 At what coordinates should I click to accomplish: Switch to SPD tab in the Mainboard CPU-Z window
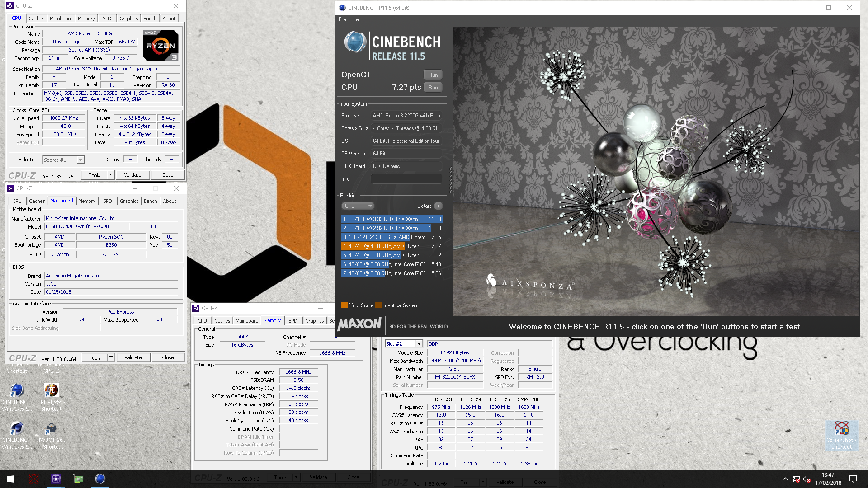coord(107,201)
